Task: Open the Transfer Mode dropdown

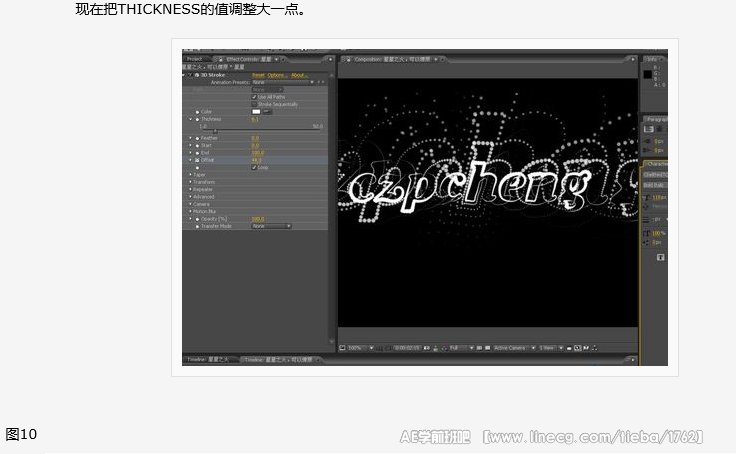Action: tap(271, 226)
